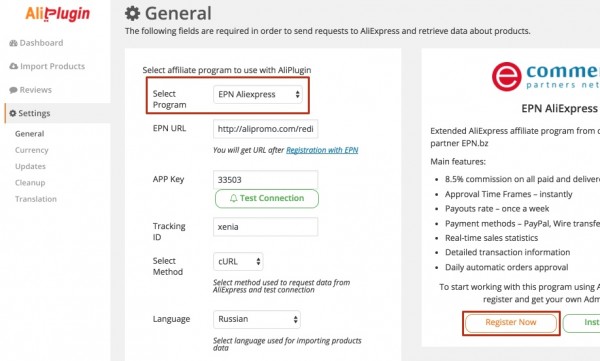Go to the Reviews section
This screenshot has height=361, width=600.
pos(31,90)
